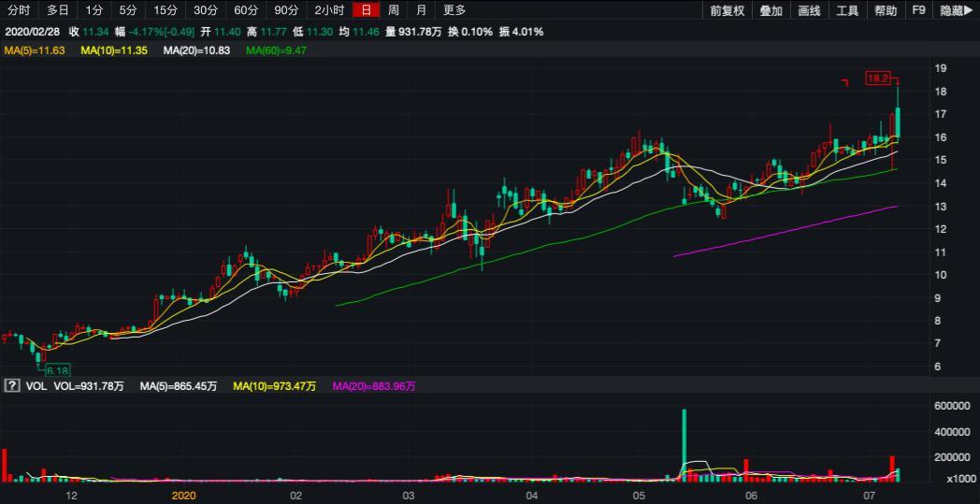980x504 pixels.
Task: Click the VOL help question-mark icon
Action: point(11,386)
